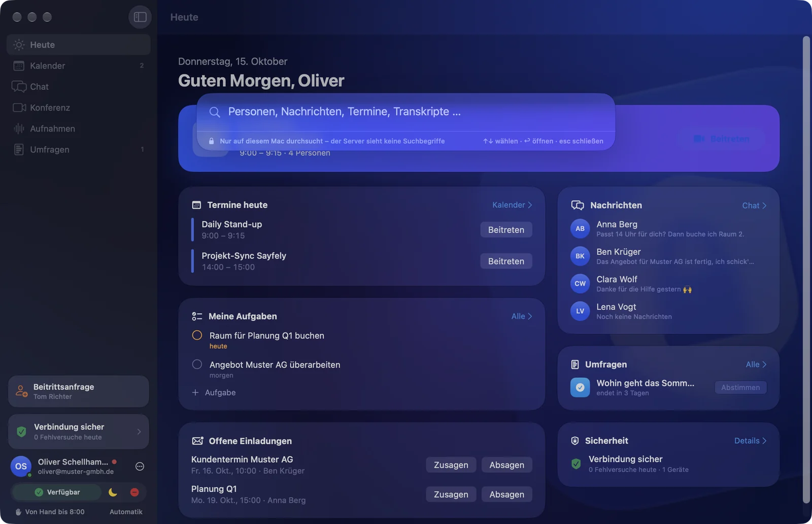Accept the Kundentermin Muster AG invitation

click(x=451, y=465)
